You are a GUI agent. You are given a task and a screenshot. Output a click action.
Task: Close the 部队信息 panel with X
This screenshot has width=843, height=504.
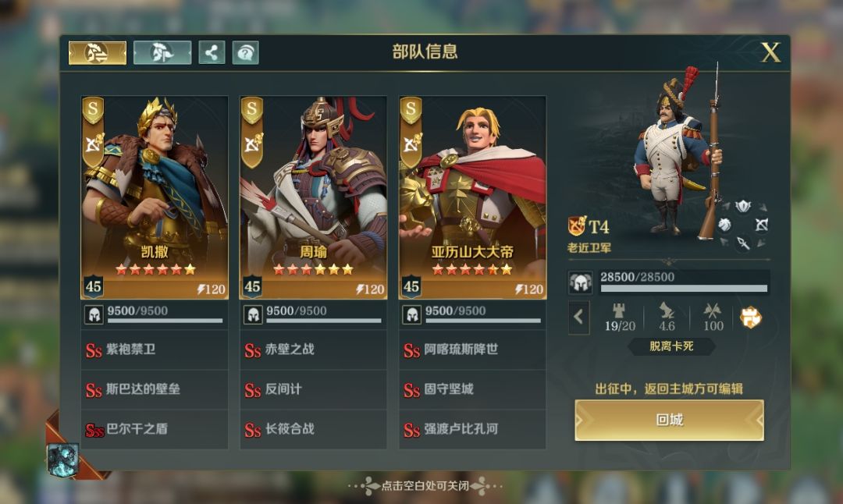coord(771,52)
